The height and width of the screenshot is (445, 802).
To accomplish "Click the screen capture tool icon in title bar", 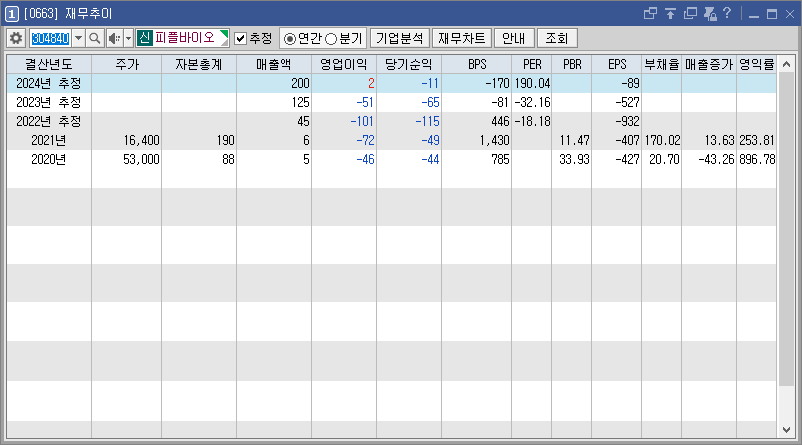I will [x=710, y=13].
